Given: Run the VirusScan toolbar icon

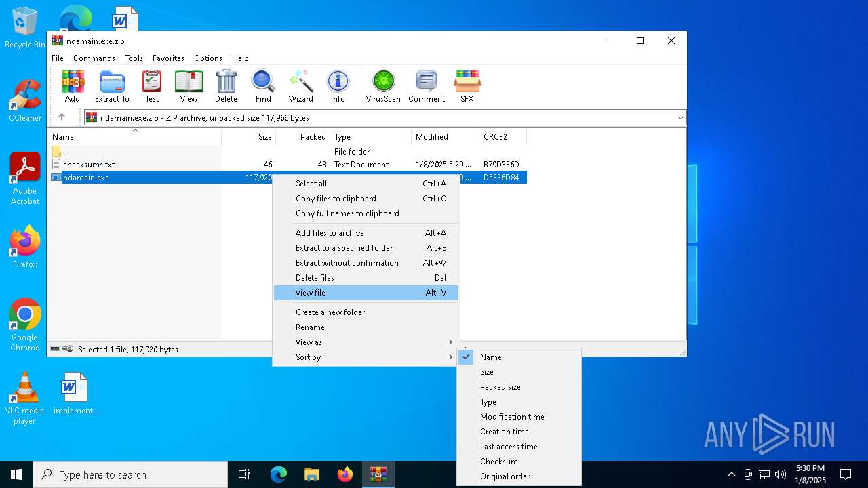Looking at the screenshot, I should (x=383, y=87).
